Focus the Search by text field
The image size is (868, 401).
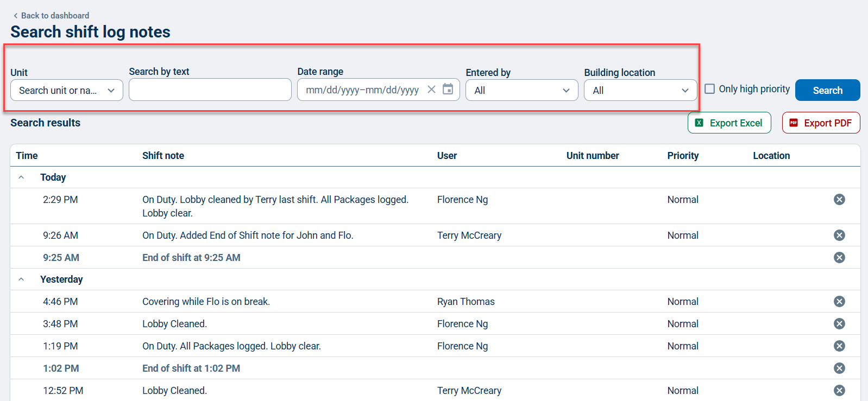point(210,90)
